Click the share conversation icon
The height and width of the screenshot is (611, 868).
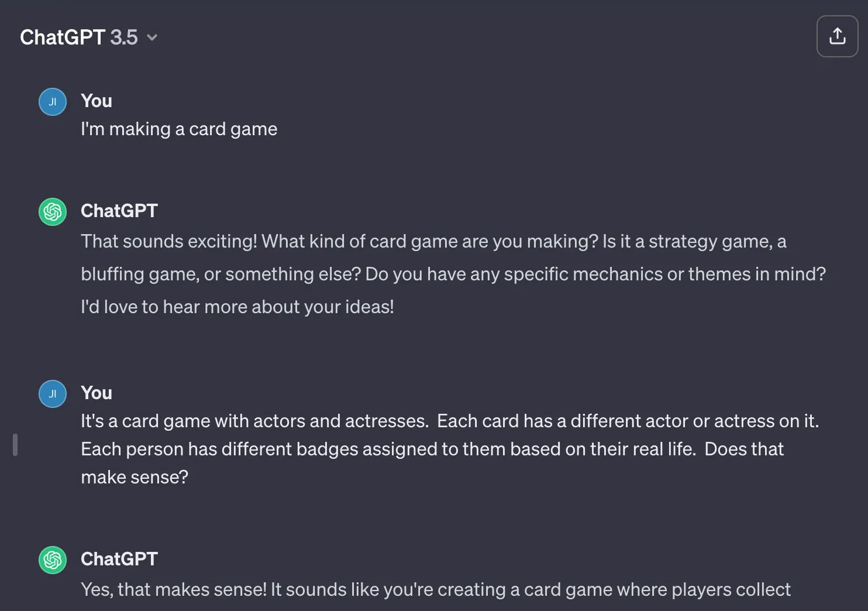(x=837, y=36)
